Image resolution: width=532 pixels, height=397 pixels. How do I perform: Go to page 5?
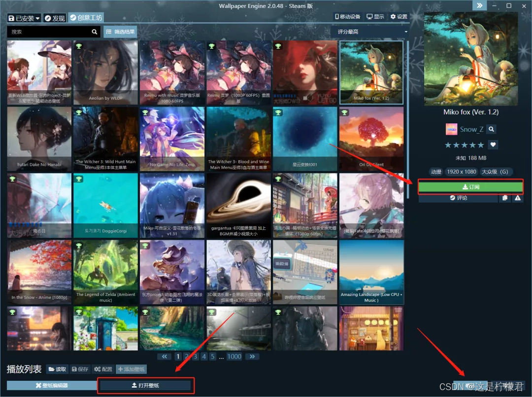pyautogui.click(x=212, y=356)
